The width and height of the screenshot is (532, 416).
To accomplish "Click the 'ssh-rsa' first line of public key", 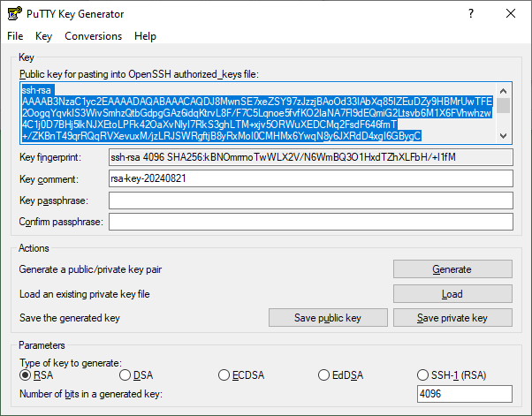I will click(36, 90).
